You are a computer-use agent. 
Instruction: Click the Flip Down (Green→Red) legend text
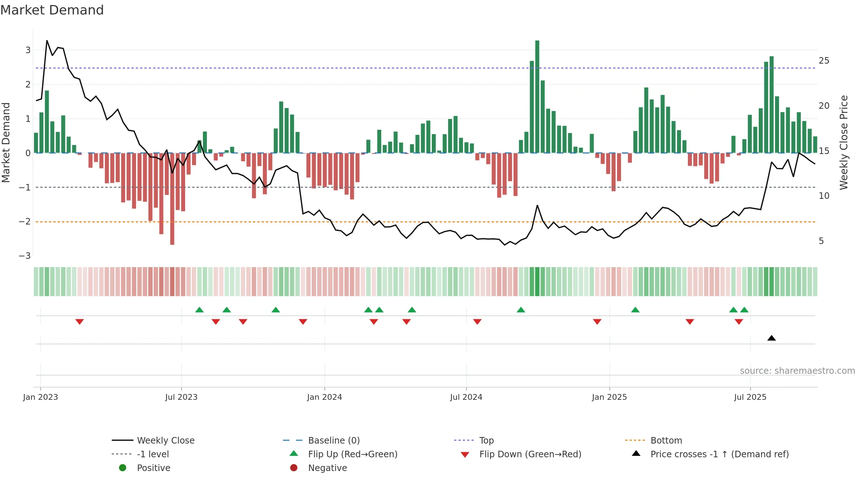coord(530,454)
